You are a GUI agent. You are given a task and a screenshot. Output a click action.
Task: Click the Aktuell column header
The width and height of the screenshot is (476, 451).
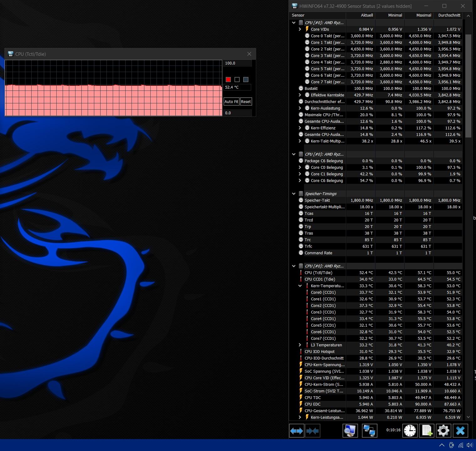click(360, 15)
